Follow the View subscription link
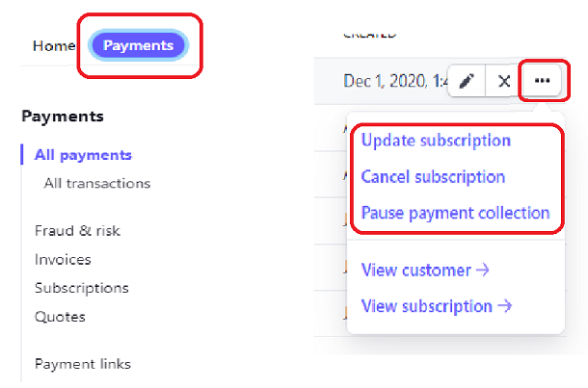 (x=436, y=306)
